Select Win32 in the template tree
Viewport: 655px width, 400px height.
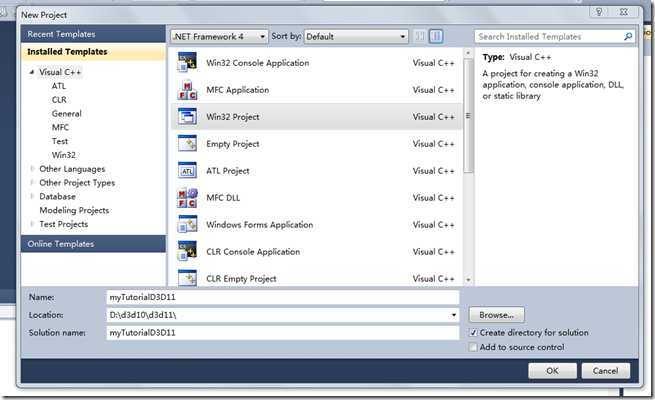point(63,155)
